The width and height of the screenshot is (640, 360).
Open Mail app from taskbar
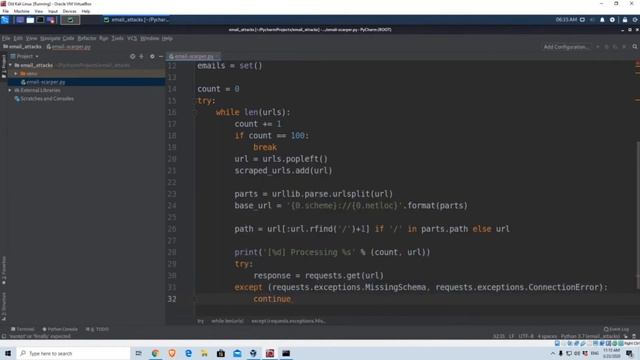tap(237, 353)
